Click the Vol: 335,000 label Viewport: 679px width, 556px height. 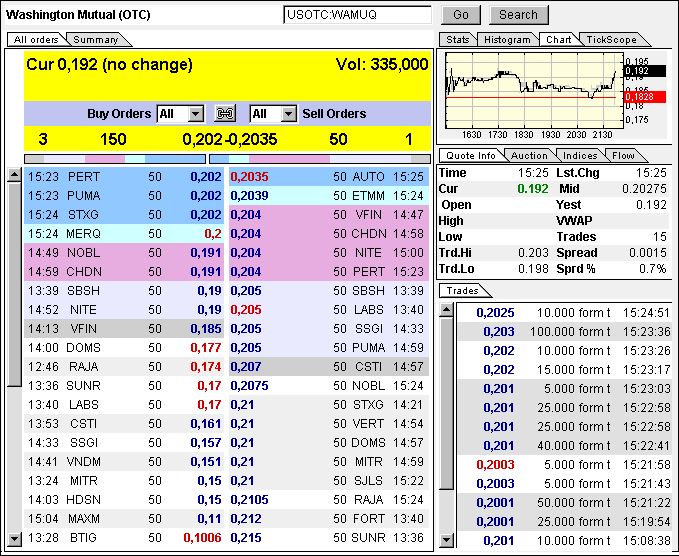[x=382, y=65]
